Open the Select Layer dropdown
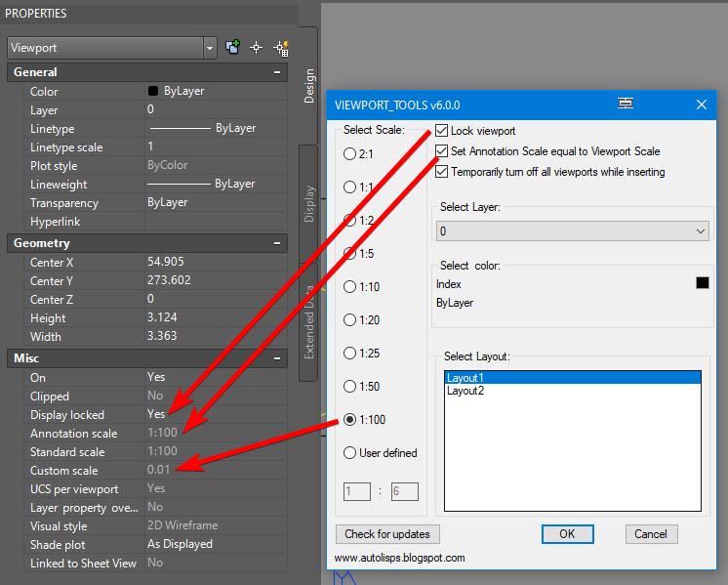 [572, 230]
